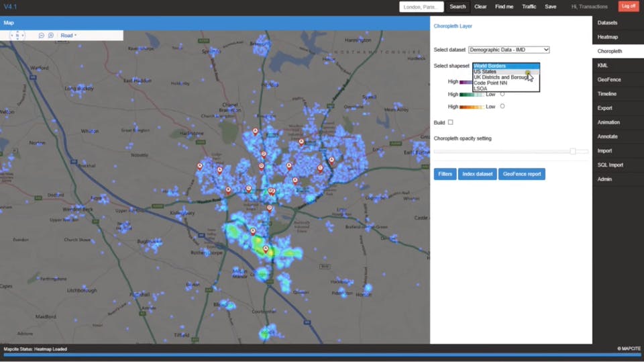Open the Select dataset dropdown
This screenshot has width=644, height=362.
click(x=508, y=50)
